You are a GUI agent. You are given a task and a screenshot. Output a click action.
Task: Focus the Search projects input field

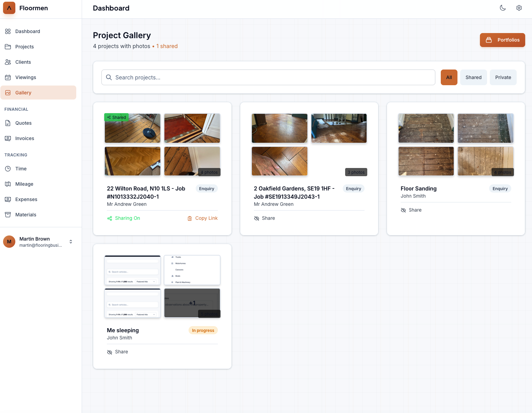coord(268,77)
